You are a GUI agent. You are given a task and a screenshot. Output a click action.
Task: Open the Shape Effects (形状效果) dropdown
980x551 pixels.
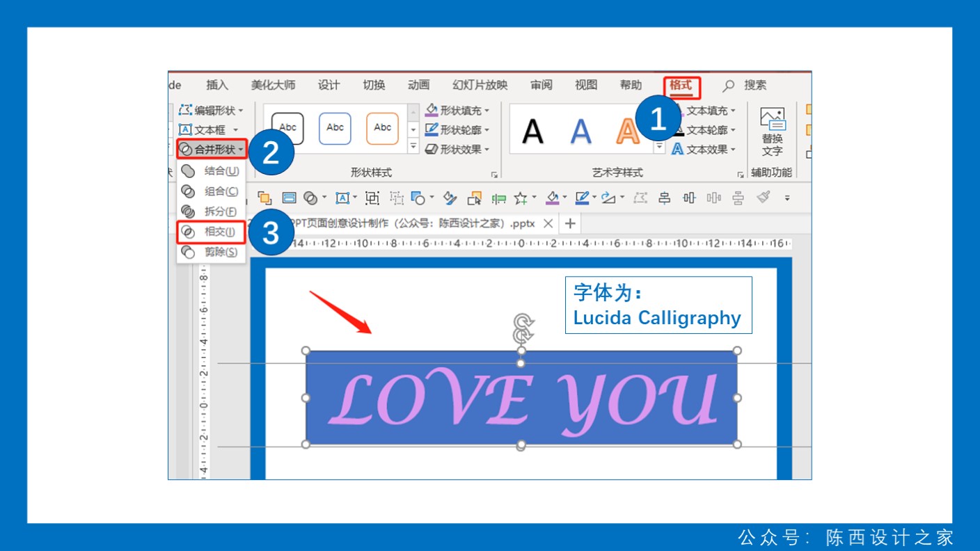tap(457, 149)
